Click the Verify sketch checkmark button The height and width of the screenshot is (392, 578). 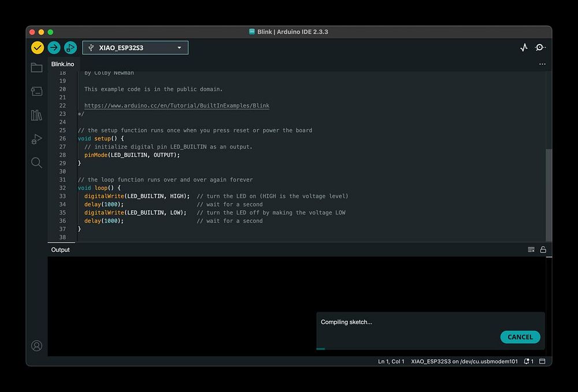click(38, 47)
